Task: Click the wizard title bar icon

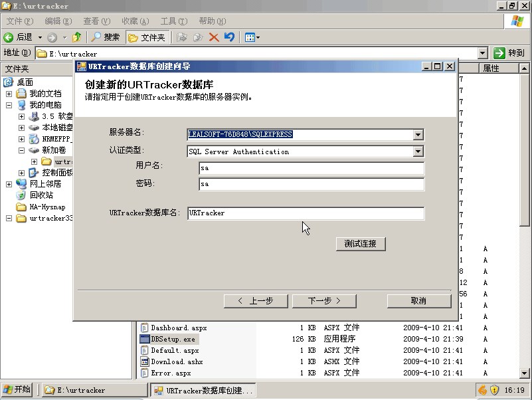Action: pyautogui.click(x=82, y=66)
